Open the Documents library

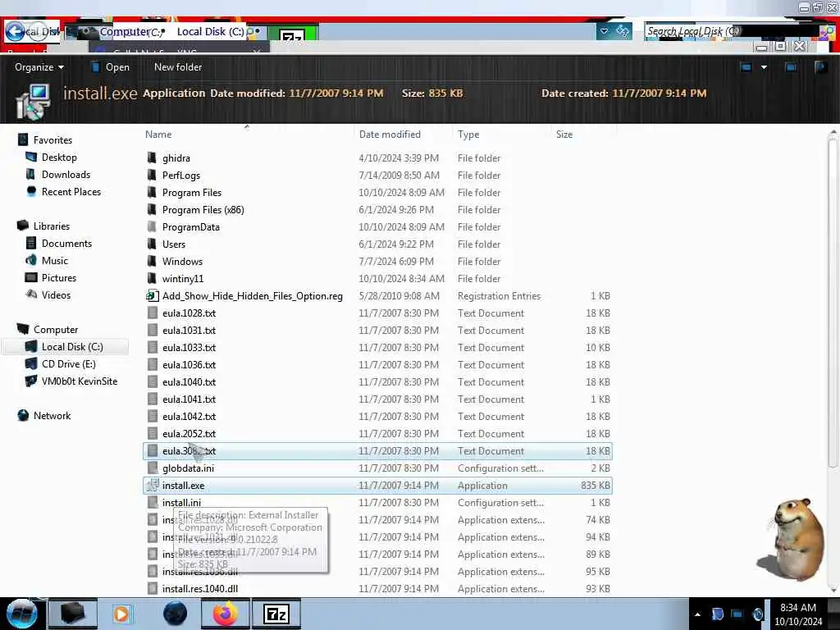coord(66,243)
